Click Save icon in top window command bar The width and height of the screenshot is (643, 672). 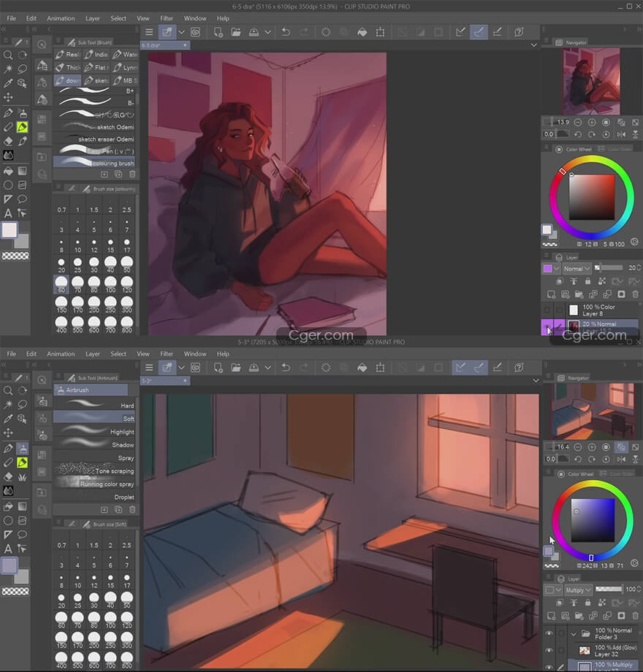point(254,32)
